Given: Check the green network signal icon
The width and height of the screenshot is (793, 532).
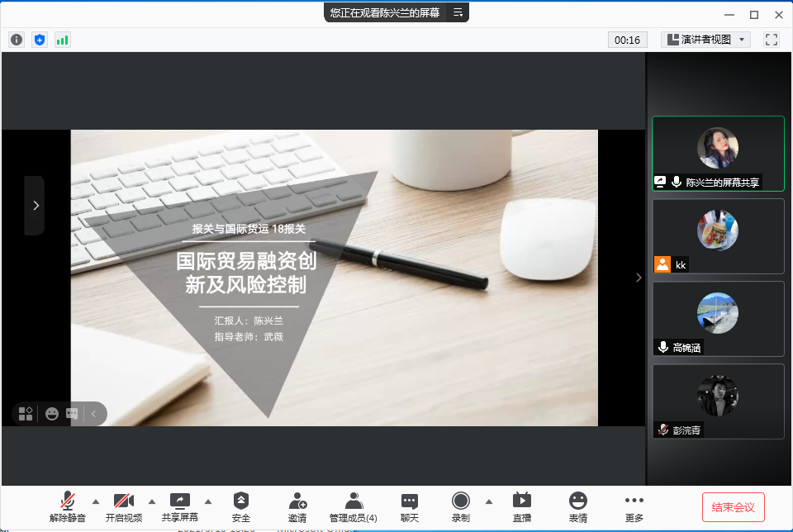Looking at the screenshot, I should coord(63,40).
